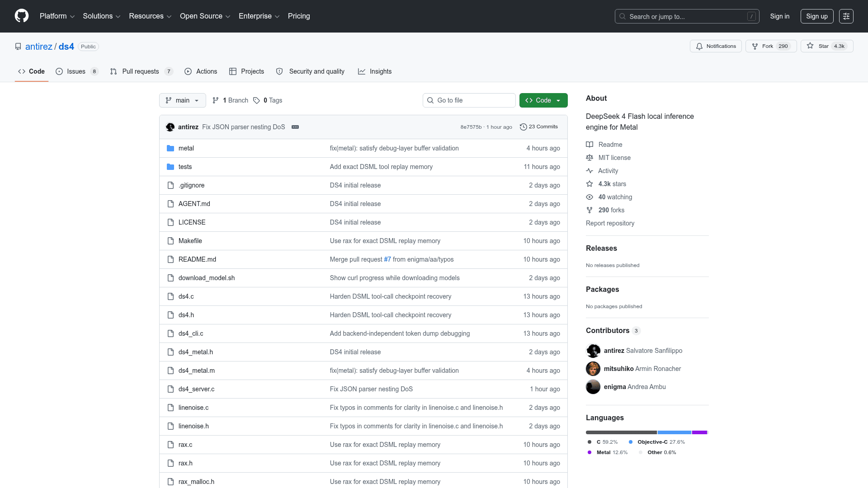Open the download_model.sh file
The image size is (868, 488).
coord(207,278)
